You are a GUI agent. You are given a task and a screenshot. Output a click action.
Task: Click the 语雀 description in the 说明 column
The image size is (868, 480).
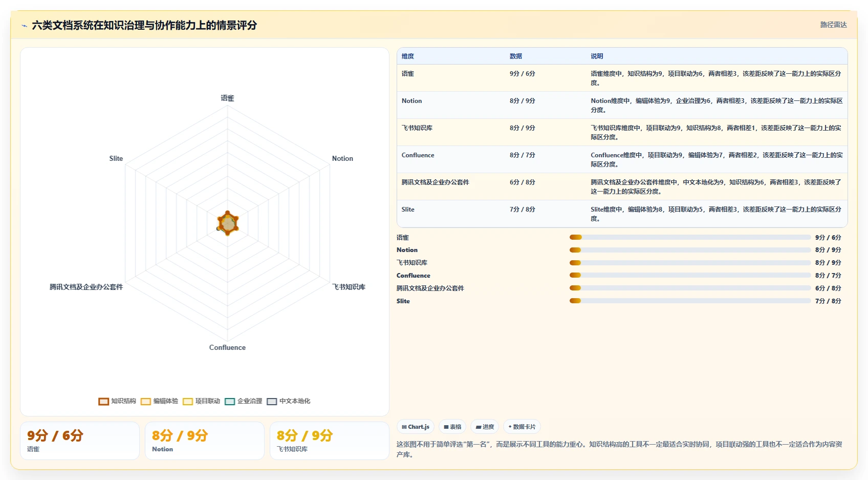[716, 78]
